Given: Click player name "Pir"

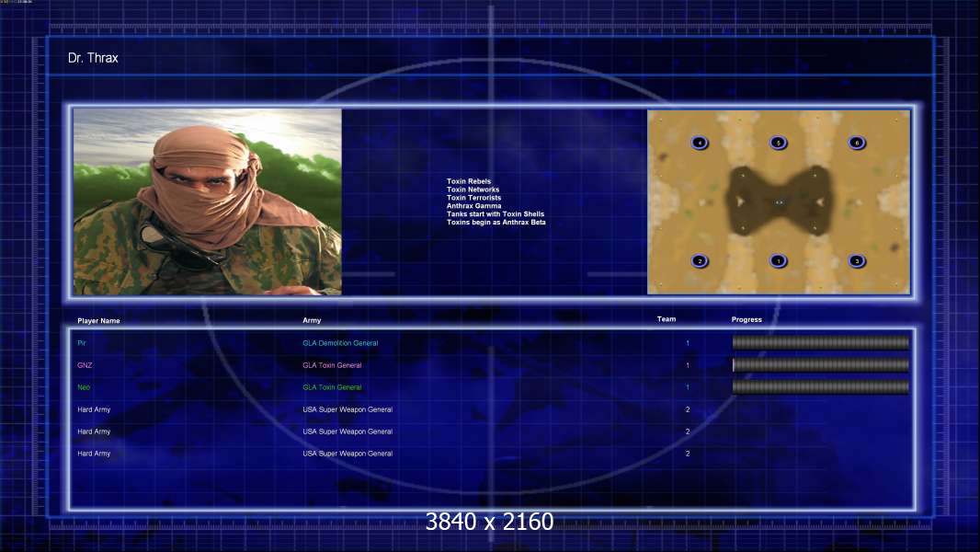Looking at the screenshot, I should tap(82, 343).
